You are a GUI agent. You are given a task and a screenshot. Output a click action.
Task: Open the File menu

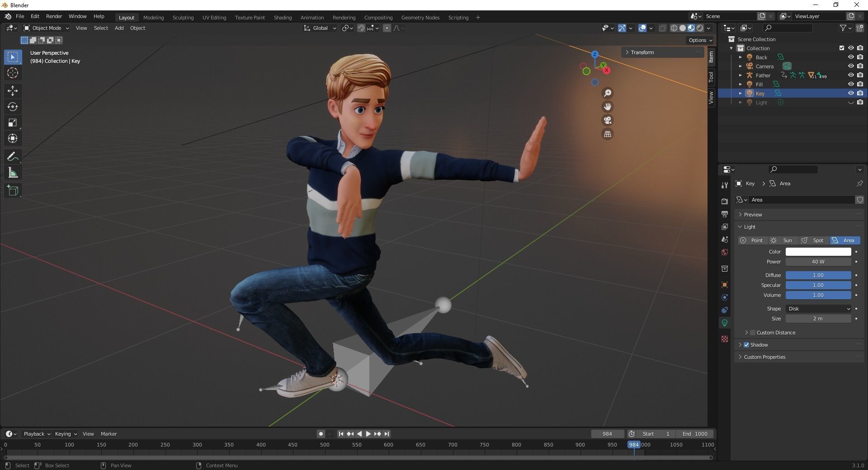click(x=20, y=16)
